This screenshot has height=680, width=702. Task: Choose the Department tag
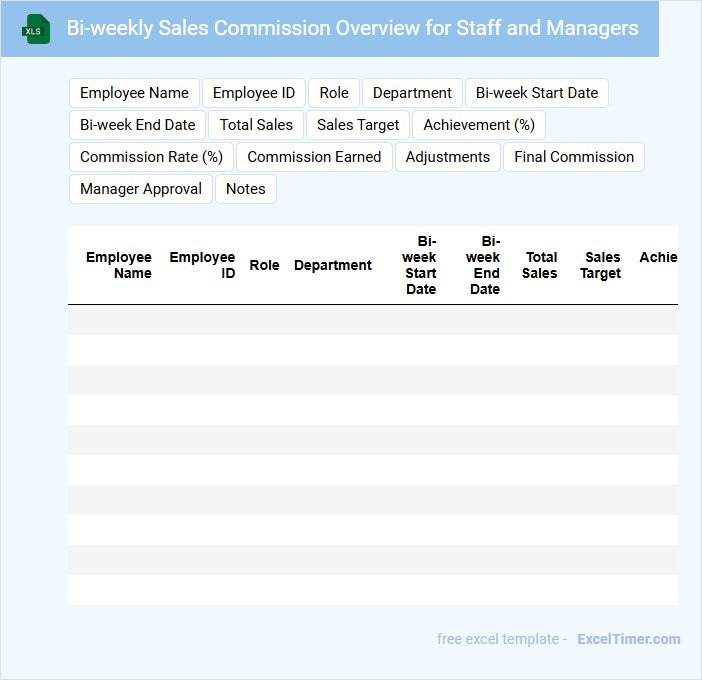click(x=412, y=93)
